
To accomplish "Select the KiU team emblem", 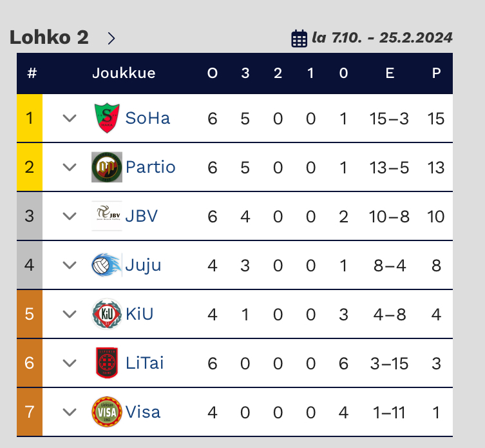I will (x=107, y=314).
